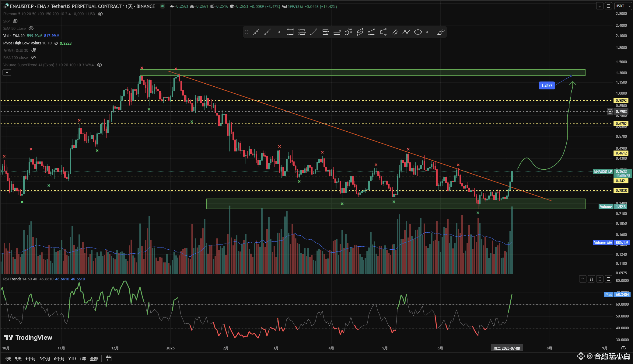Screen dimensions: 633x364
Task: Click the ENAUSDT.P 0.3633 price label
Action: click(x=612, y=172)
